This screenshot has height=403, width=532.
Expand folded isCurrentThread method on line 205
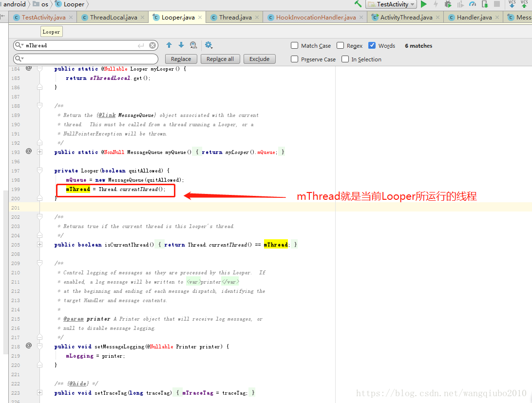coord(39,245)
